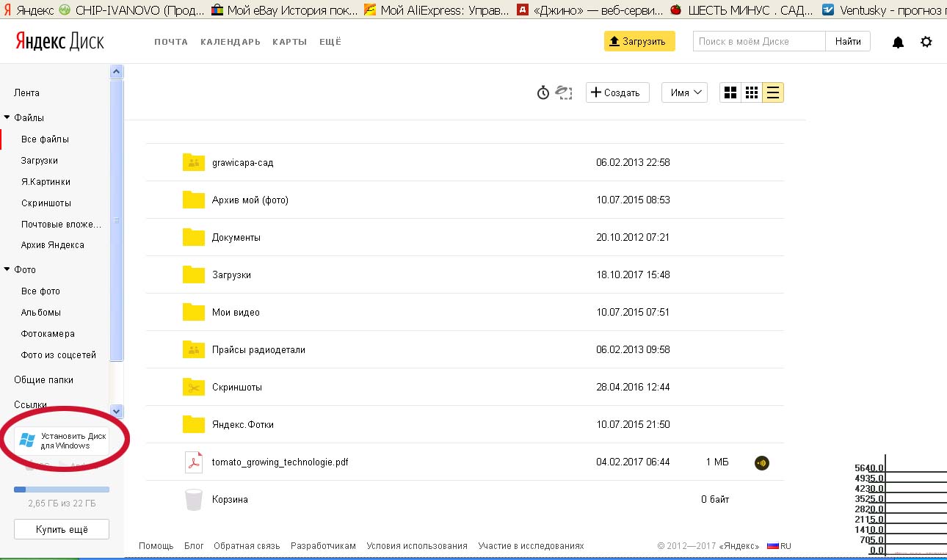Click the Загрузки folder icon in file list
The height and width of the screenshot is (560, 947).
[194, 274]
